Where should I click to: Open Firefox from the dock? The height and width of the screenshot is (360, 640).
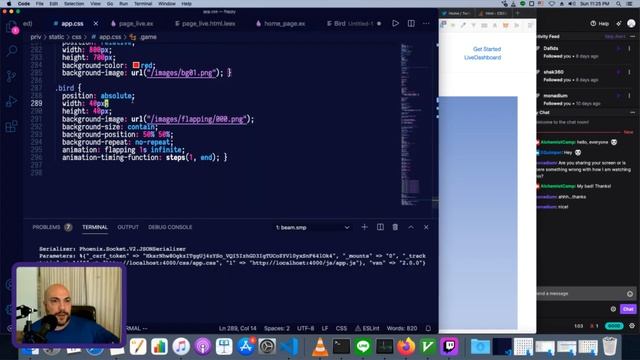[x=405, y=347]
